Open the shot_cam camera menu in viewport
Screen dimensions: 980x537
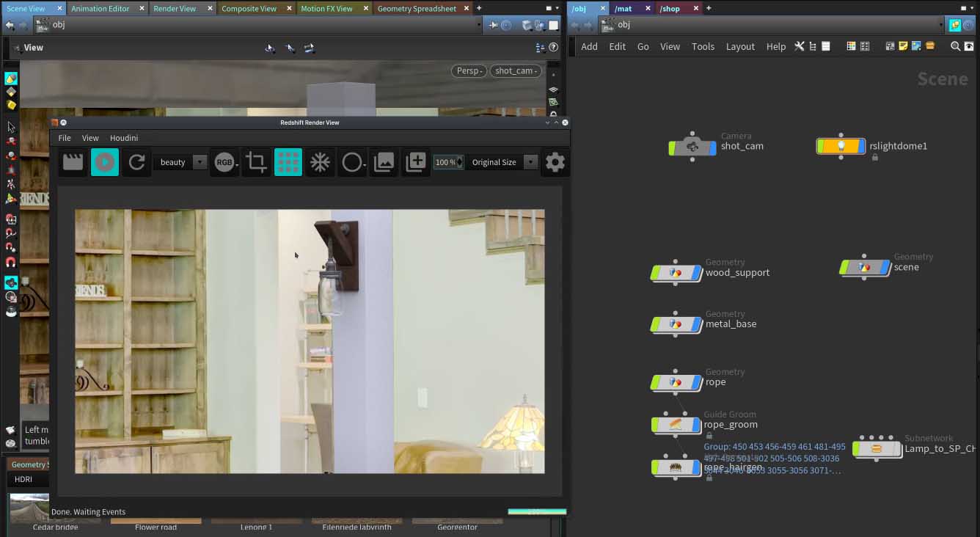(x=516, y=70)
